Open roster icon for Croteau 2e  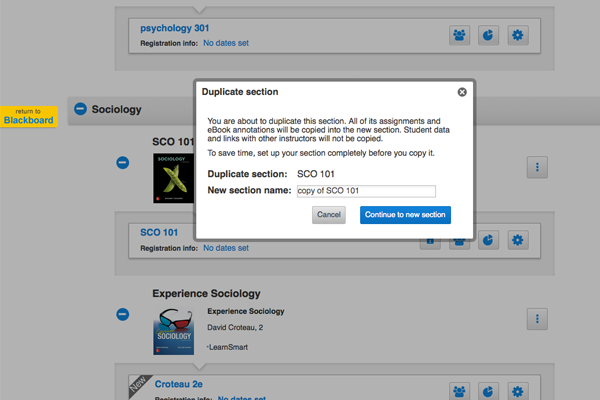click(x=460, y=390)
